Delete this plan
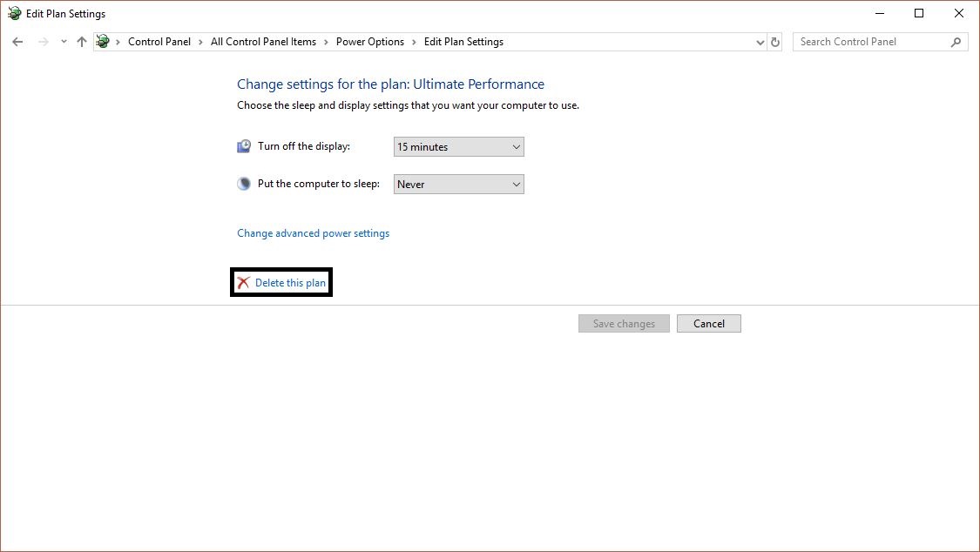The height and width of the screenshot is (552, 980). (x=287, y=281)
